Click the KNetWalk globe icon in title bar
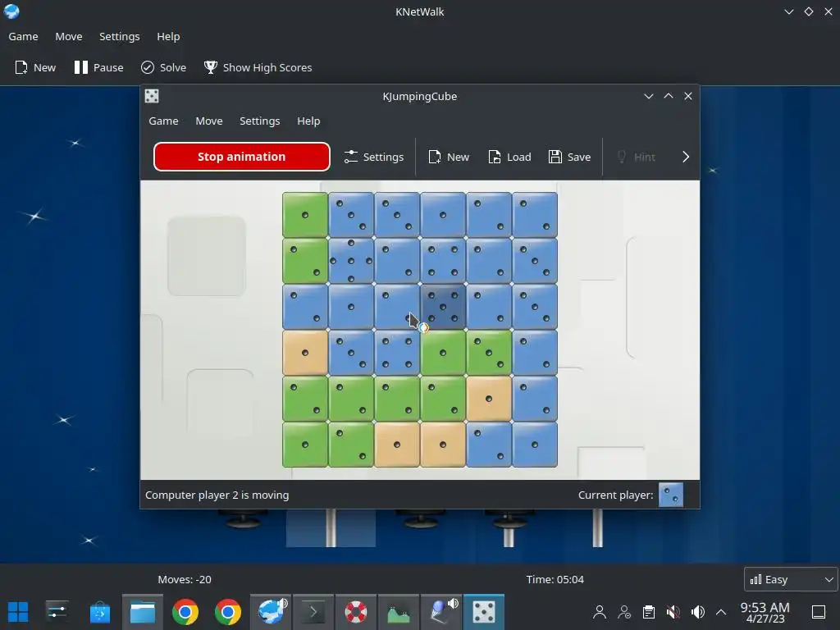The image size is (840, 630). [x=11, y=11]
